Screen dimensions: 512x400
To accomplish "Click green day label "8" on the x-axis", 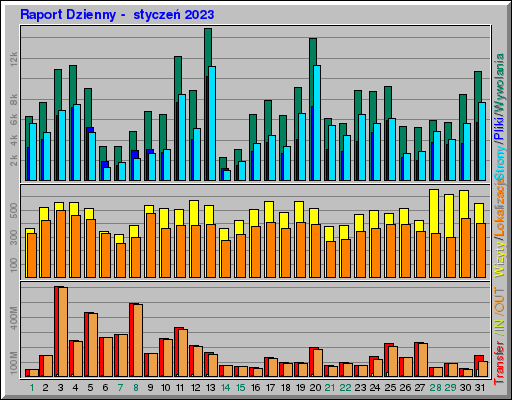I will coord(136,388).
